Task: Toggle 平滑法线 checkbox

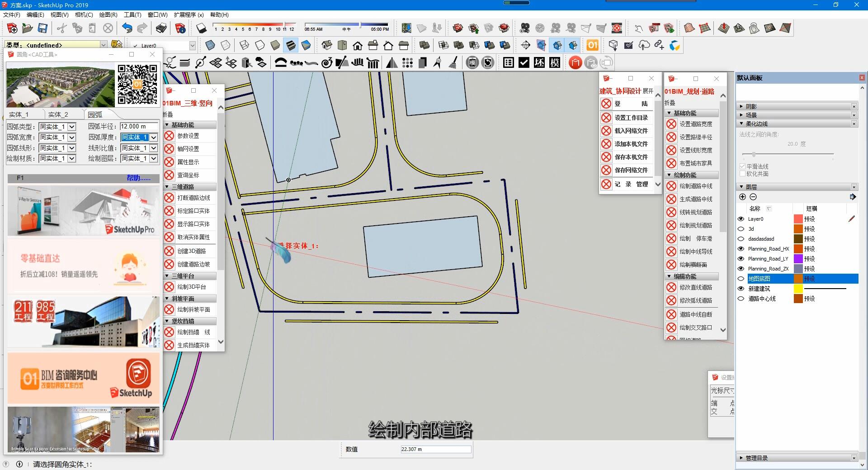Action: [742, 166]
